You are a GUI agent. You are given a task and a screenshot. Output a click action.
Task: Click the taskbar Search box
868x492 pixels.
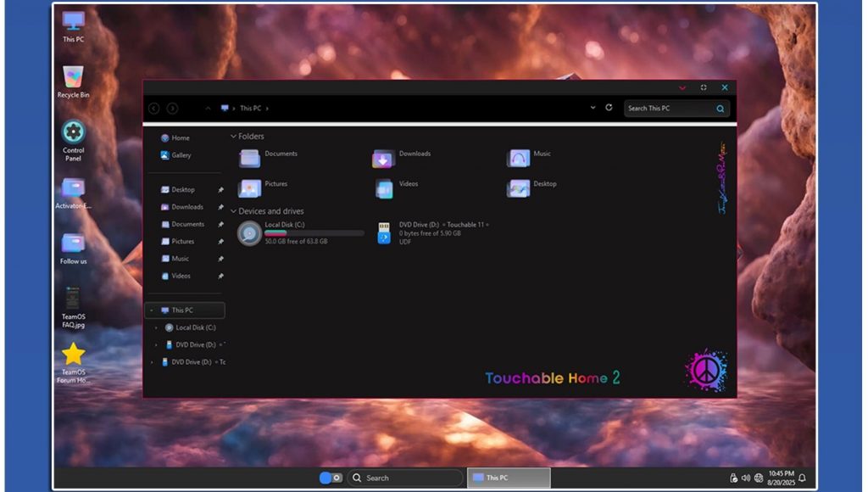tap(405, 478)
